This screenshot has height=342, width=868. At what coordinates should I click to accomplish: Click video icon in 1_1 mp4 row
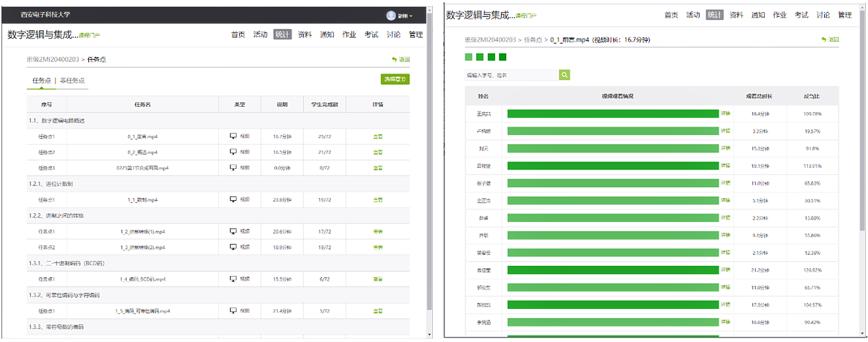(233, 200)
